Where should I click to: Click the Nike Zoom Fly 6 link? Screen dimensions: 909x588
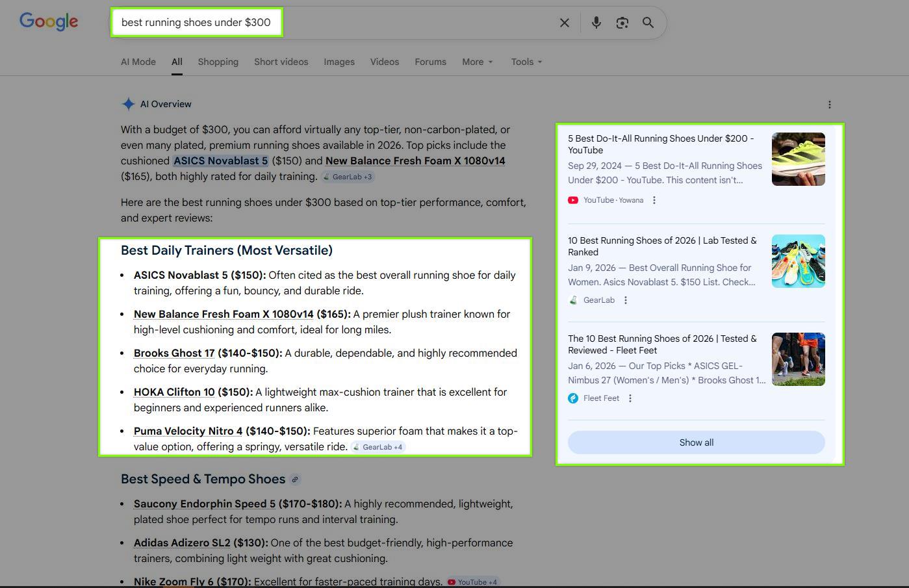point(173,582)
